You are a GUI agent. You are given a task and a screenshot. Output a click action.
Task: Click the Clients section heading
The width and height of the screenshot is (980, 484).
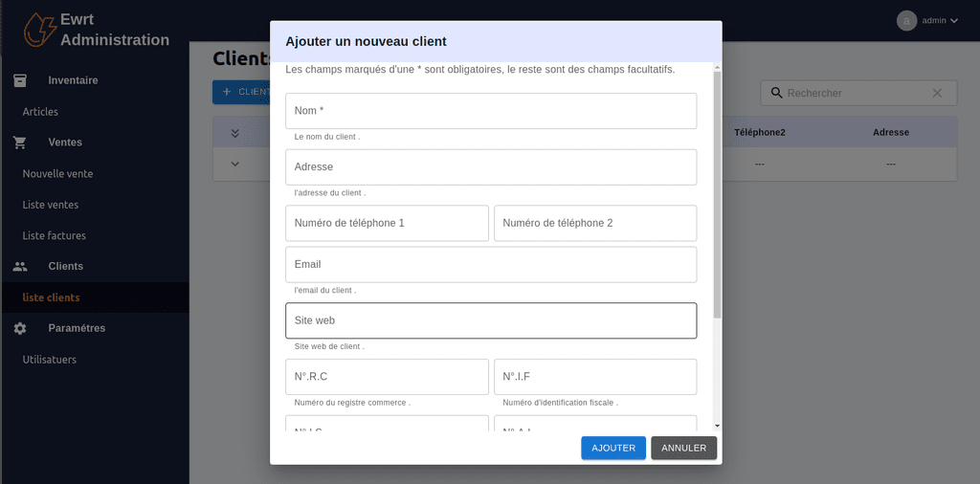pyautogui.click(x=66, y=266)
